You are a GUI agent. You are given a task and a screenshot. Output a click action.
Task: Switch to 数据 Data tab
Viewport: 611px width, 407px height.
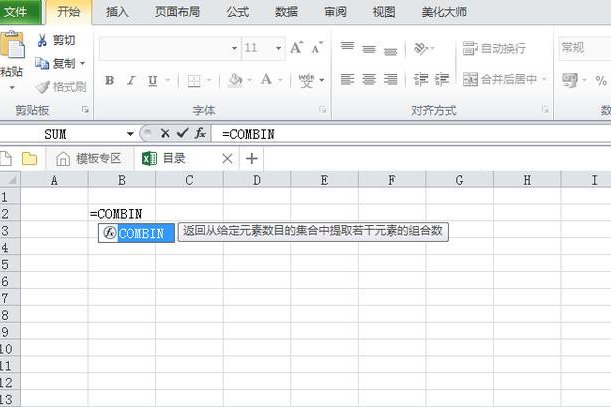coord(286,12)
